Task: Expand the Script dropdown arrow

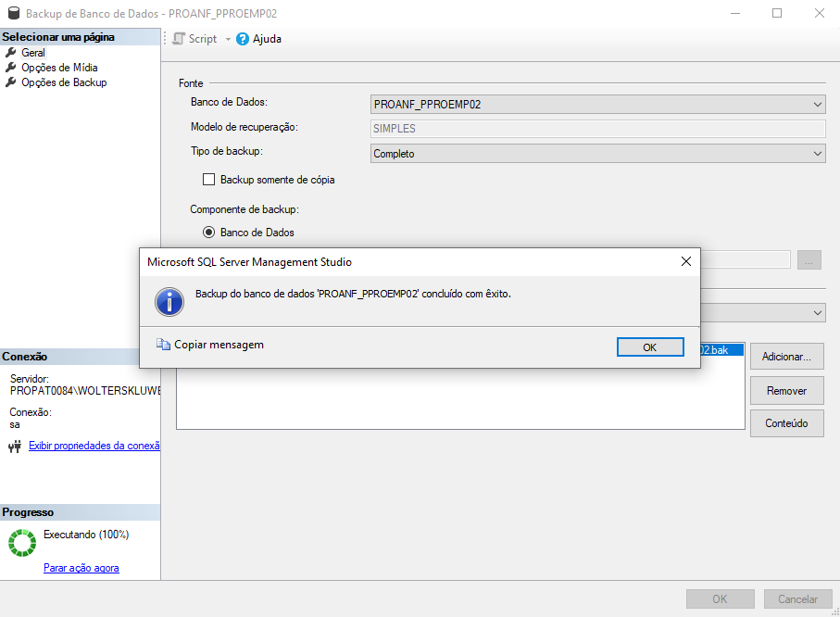Action: [228, 39]
